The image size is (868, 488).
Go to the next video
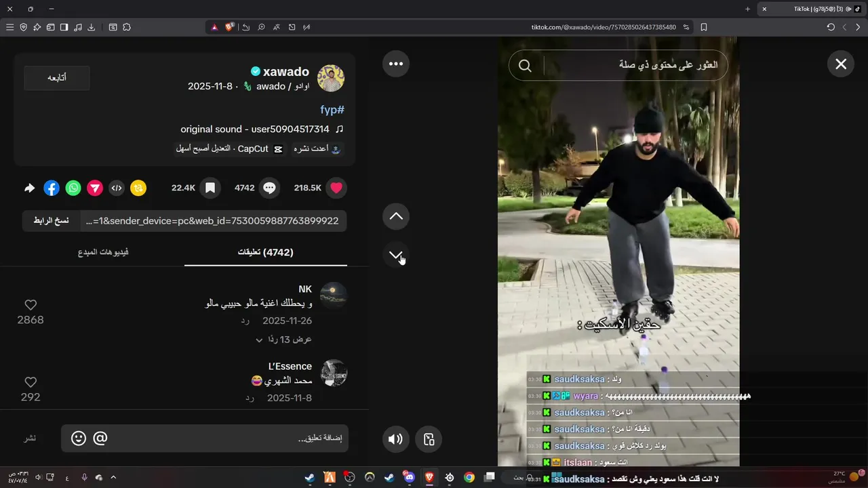coord(396,255)
